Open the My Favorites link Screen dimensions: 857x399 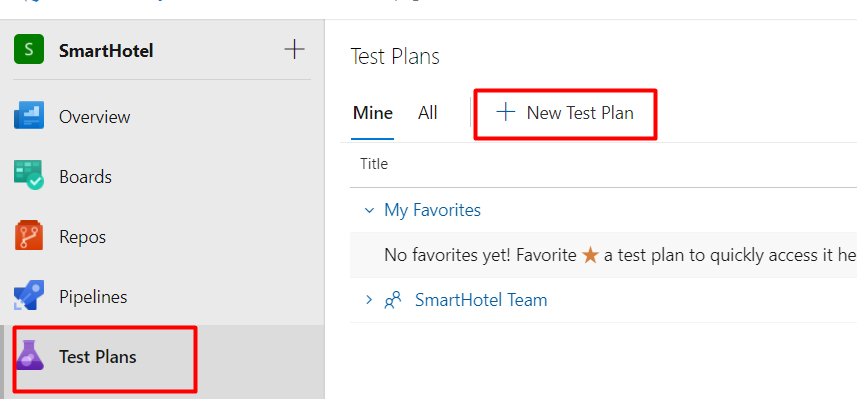432,210
